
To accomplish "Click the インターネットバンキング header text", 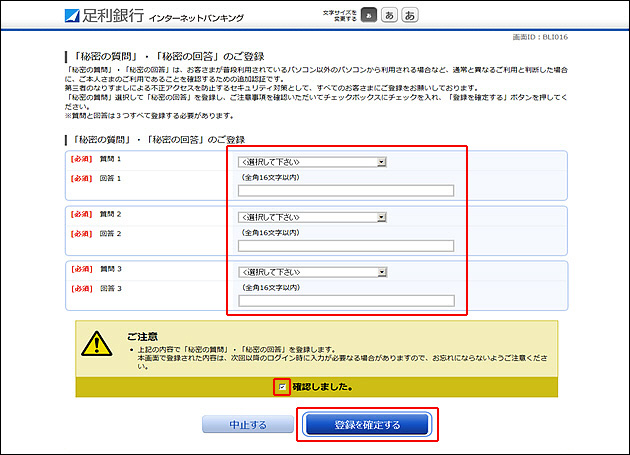I will [178, 18].
